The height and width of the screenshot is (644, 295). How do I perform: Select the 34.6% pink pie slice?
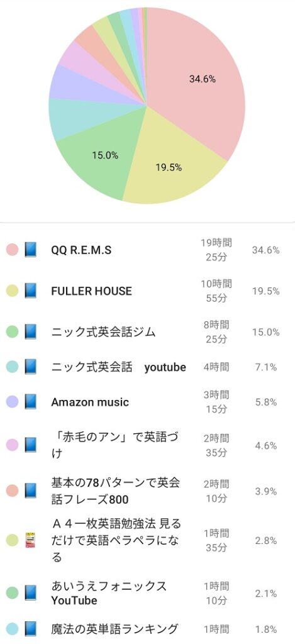(198, 82)
